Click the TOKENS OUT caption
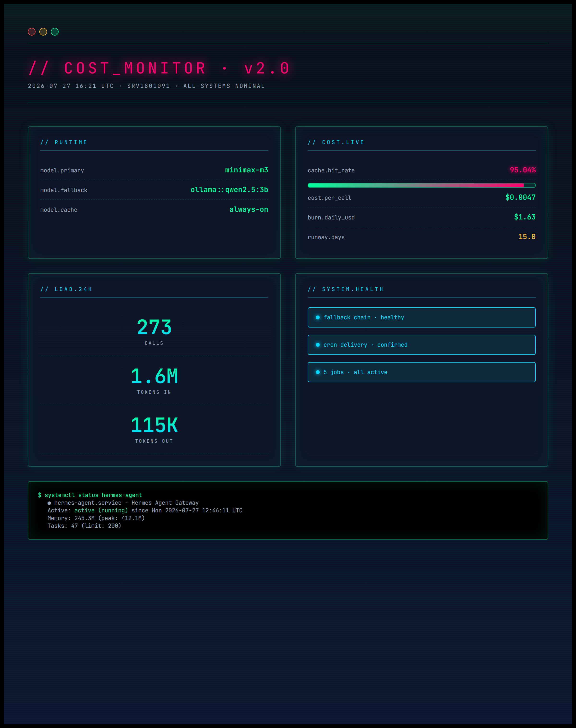 point(154,441)
